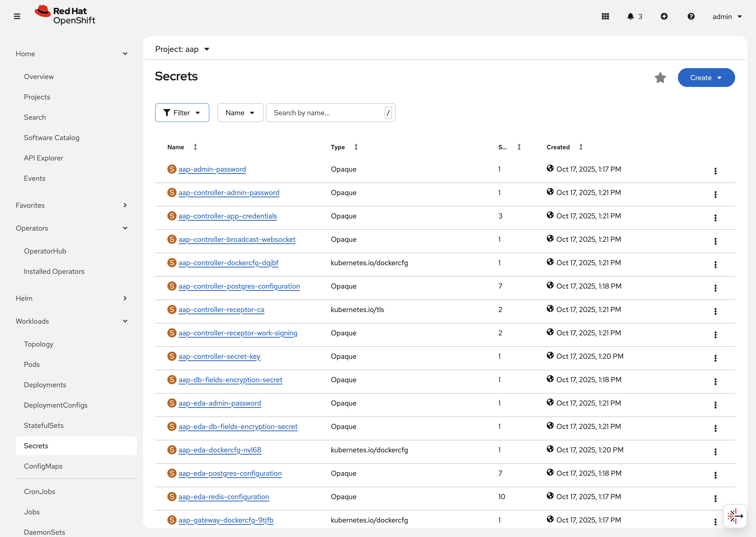756x537 pixels.
Task: Open the aap-controller-secret-key secret link
Action: (x=219, y=356)
